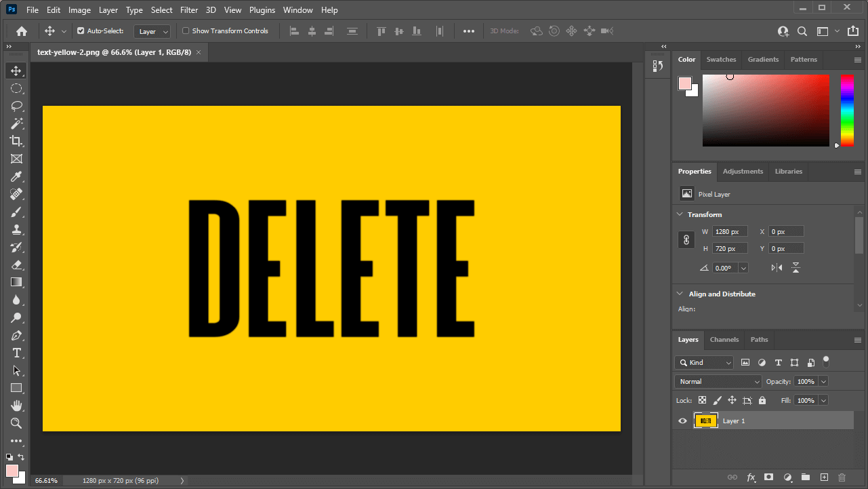Viewport: 868px width, 489px height.
Task: Open the Normal blend mode dropdown
Action: coord(718,382)
